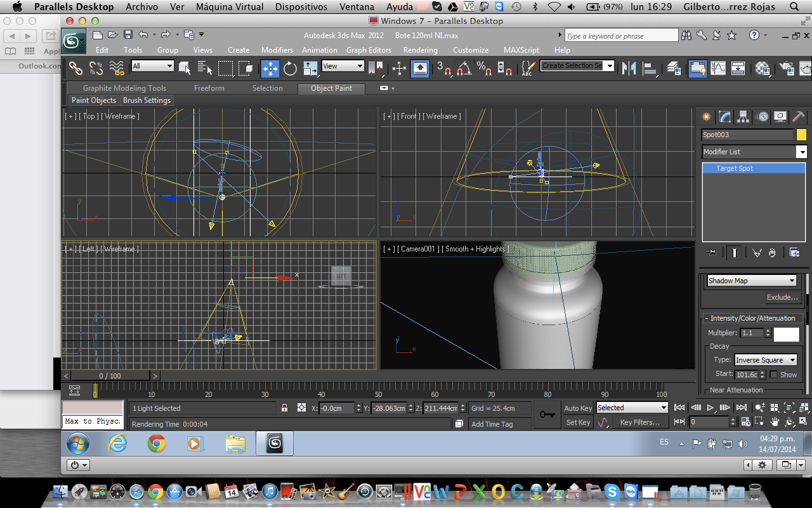Select the Select and Link tool

coord(75,67)
